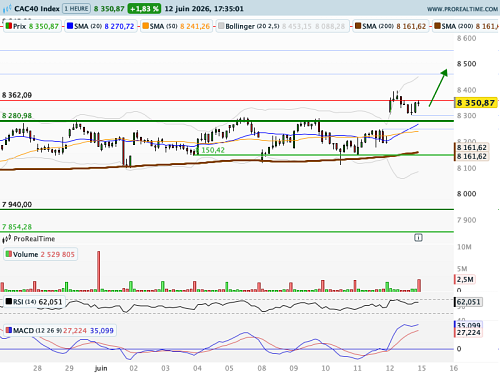
Task: Click the MACD value 27,224 in legend
Action: (x=75, y=331)
